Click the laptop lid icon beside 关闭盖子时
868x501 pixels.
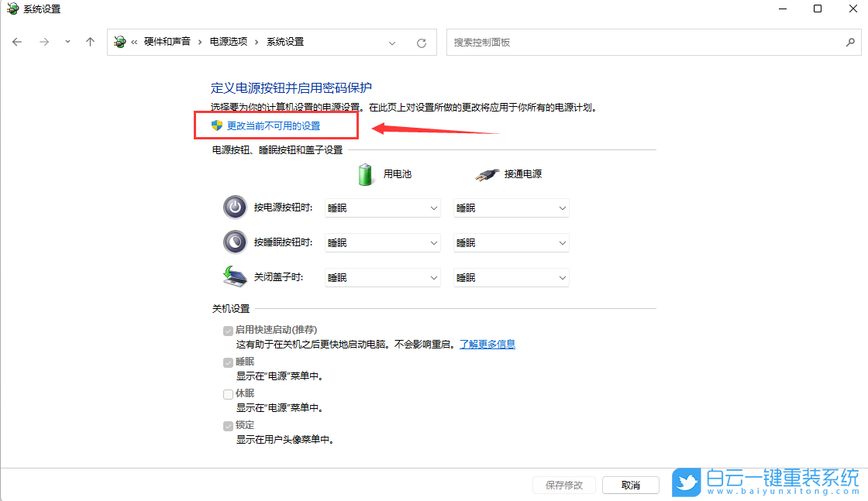pyautogui.click(x=235, y=276)
